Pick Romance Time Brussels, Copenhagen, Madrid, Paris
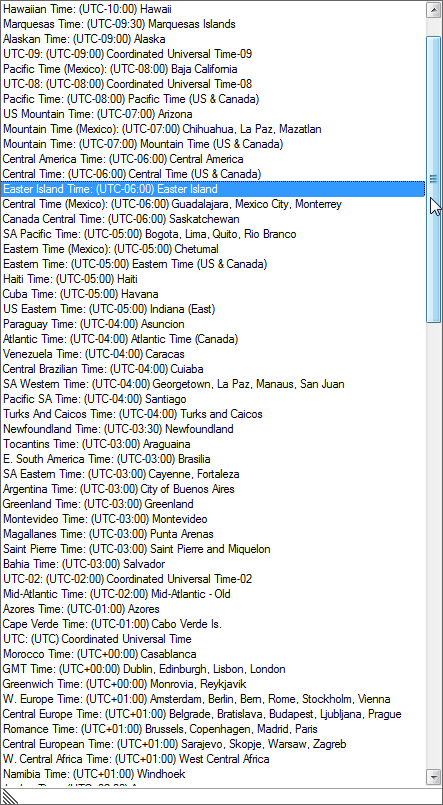 (x=213, y=729)
